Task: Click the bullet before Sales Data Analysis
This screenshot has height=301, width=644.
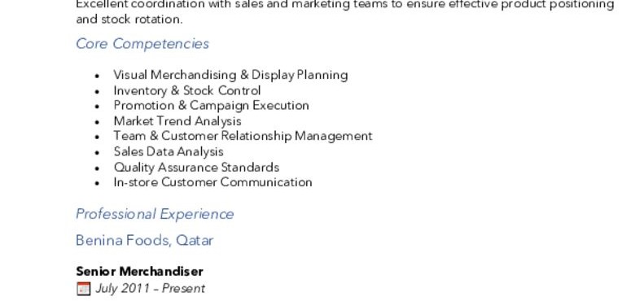Action: 97,152
